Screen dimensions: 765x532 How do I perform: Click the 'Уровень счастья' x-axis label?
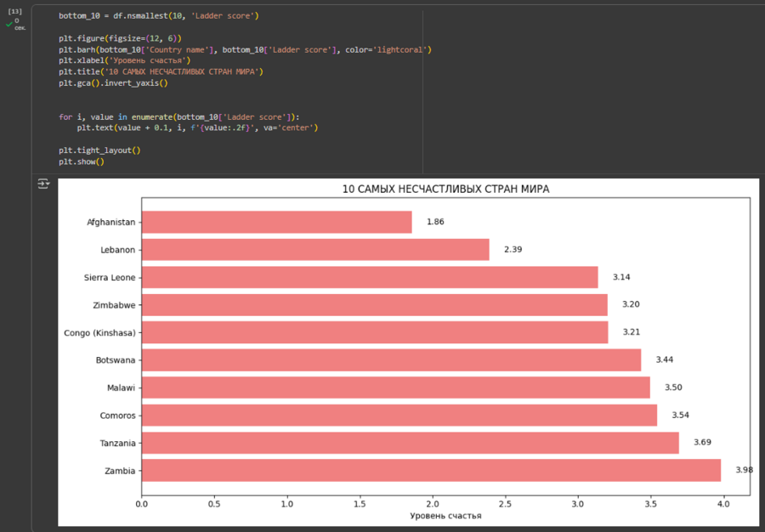[445, 516]
